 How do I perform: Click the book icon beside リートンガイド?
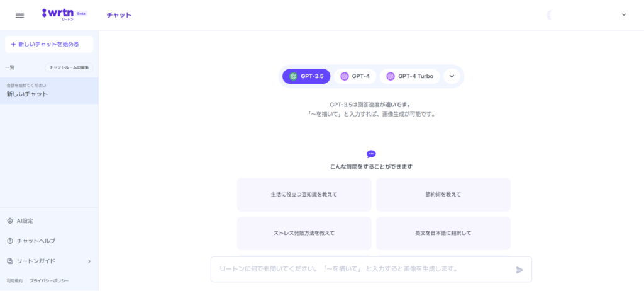[x=10, y=261]
